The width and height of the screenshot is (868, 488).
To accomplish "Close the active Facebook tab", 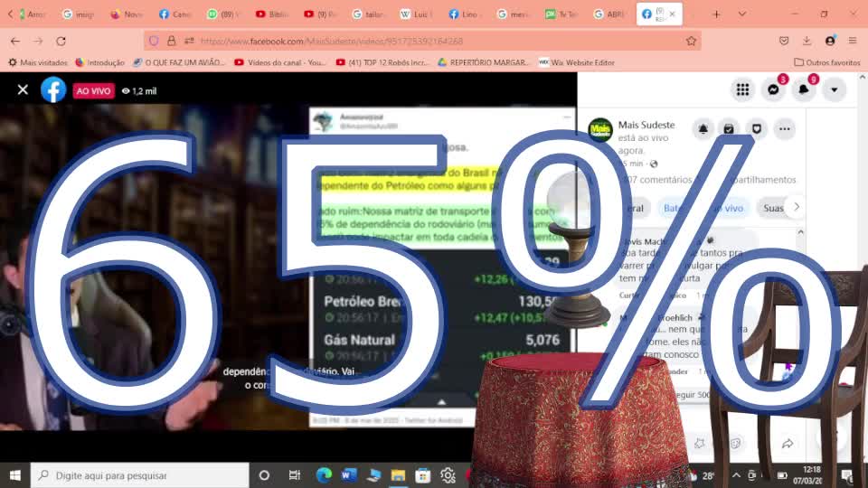I will click(672, 14).
